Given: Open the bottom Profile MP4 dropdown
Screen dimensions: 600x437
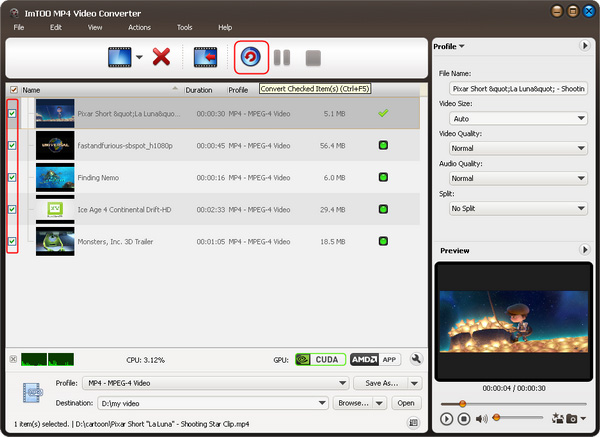Looking at the screenshot, I should click(215, 383).
